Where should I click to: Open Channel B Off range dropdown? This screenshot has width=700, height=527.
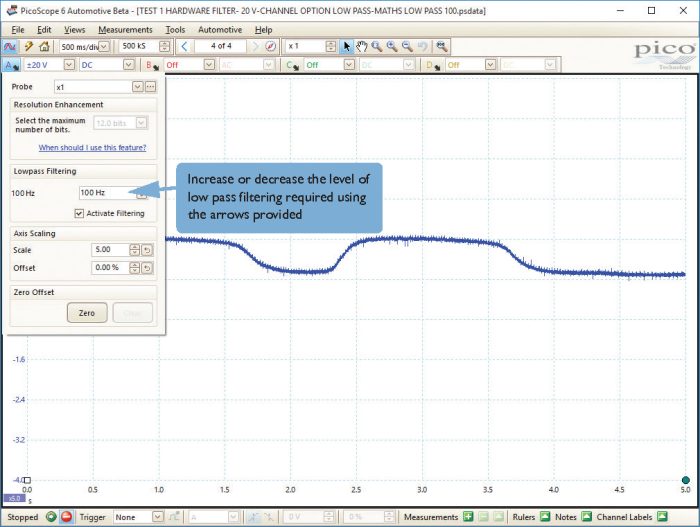pos(209,65)
